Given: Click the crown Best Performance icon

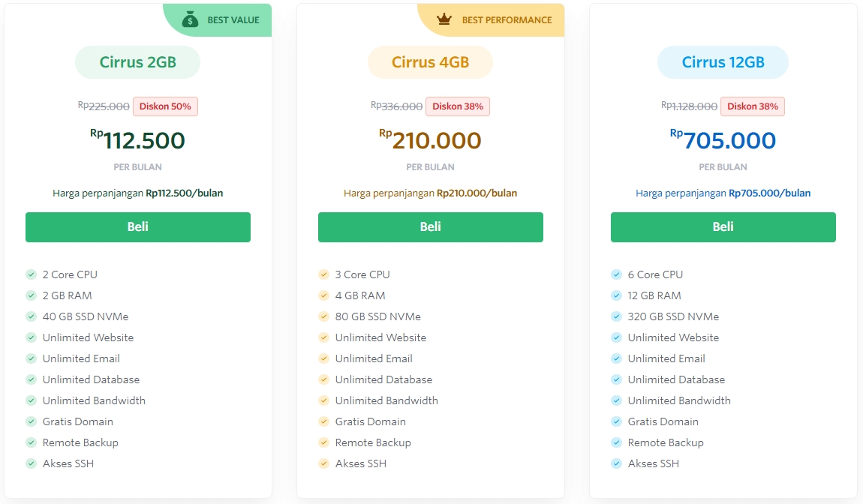Looking at the screenshot, I should (x=444, y=20).
